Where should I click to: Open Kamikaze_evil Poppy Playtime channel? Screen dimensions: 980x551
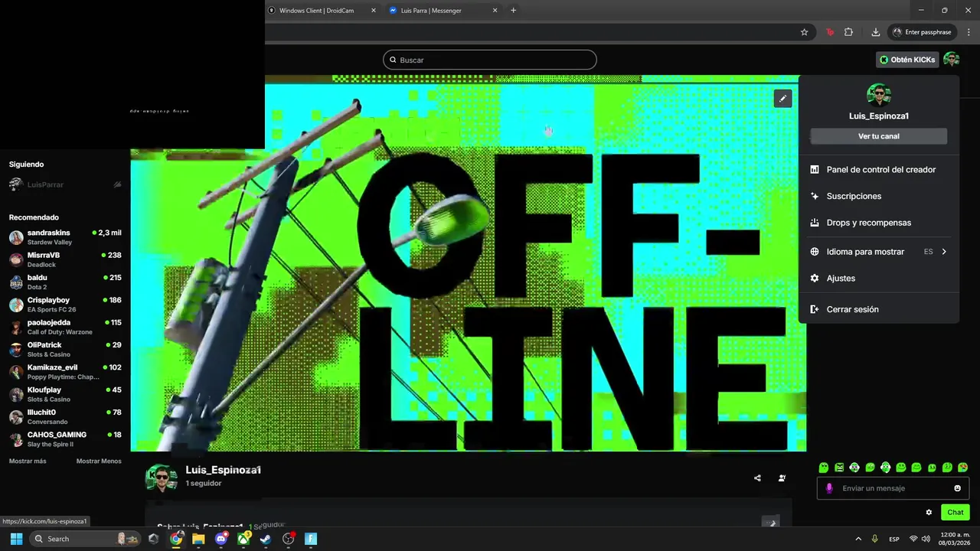(65, 372)
